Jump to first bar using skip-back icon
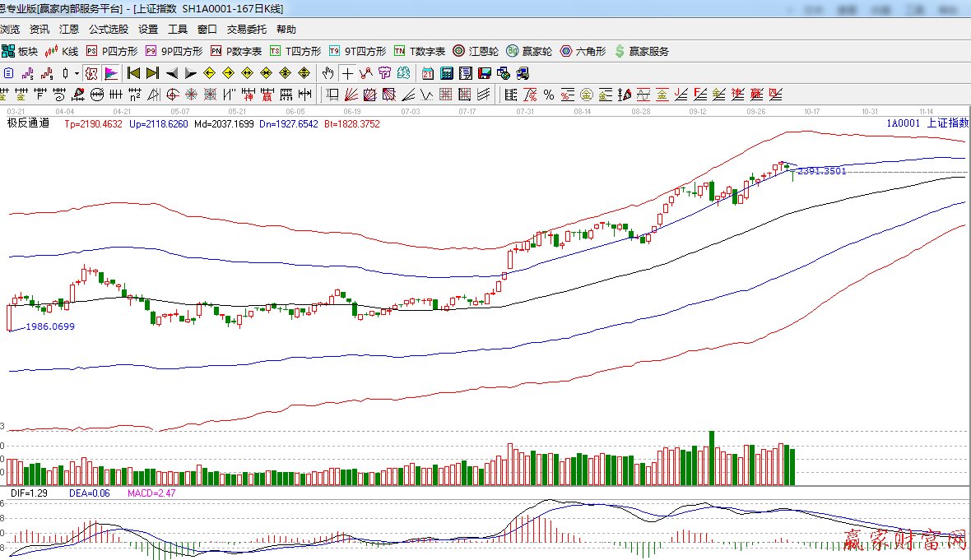Viewport: 971px width, 560px height. pyautogui.click(x=134, y=73)
